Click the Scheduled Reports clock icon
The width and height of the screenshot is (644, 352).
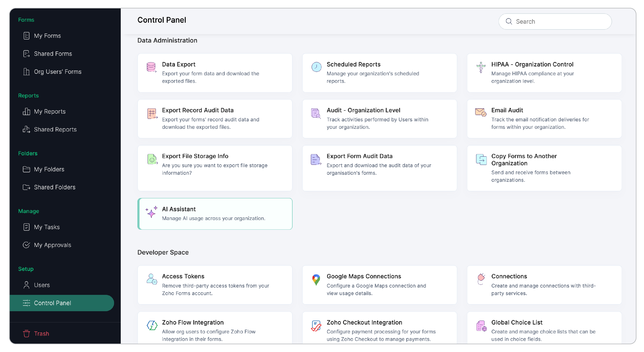click(x=316, y=67)
